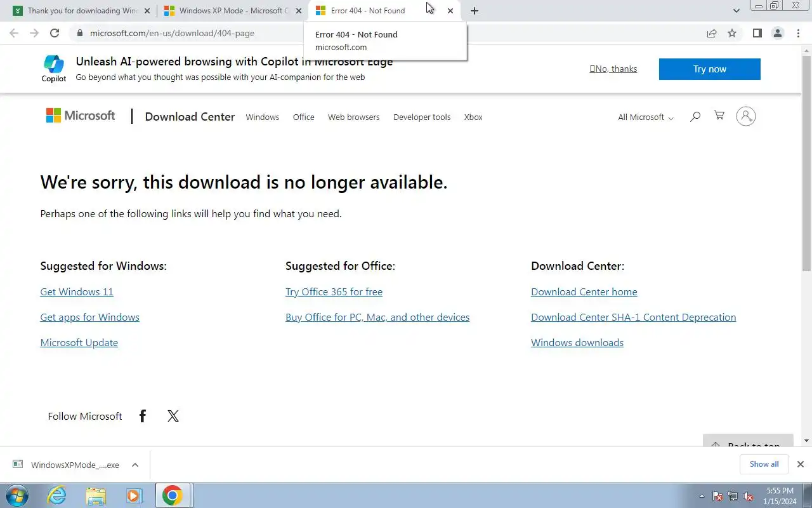Open the Windows downloads link
The image size is (812, 508).
click(x=577, y=343)
